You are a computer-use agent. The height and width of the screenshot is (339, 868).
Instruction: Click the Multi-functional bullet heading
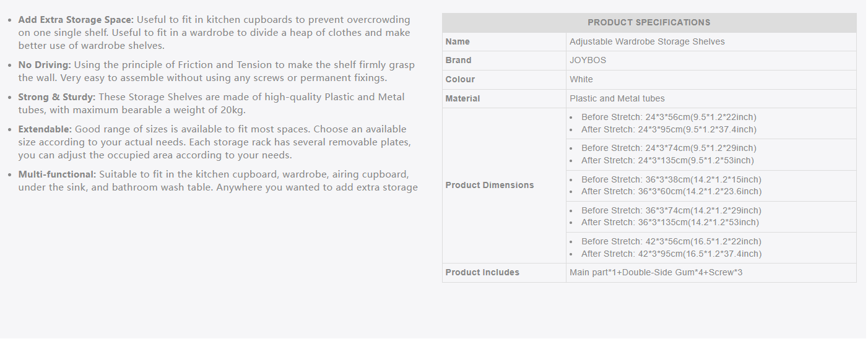coord(57,174)
